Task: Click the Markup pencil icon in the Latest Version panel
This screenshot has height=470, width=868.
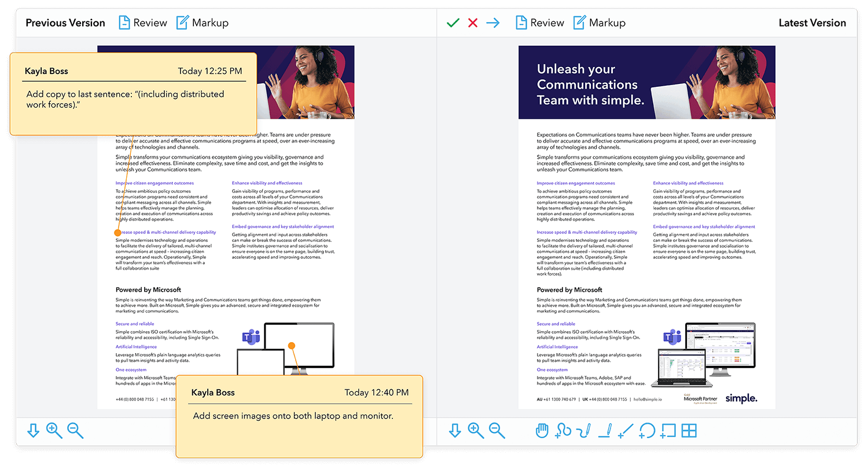Action: 579,23
